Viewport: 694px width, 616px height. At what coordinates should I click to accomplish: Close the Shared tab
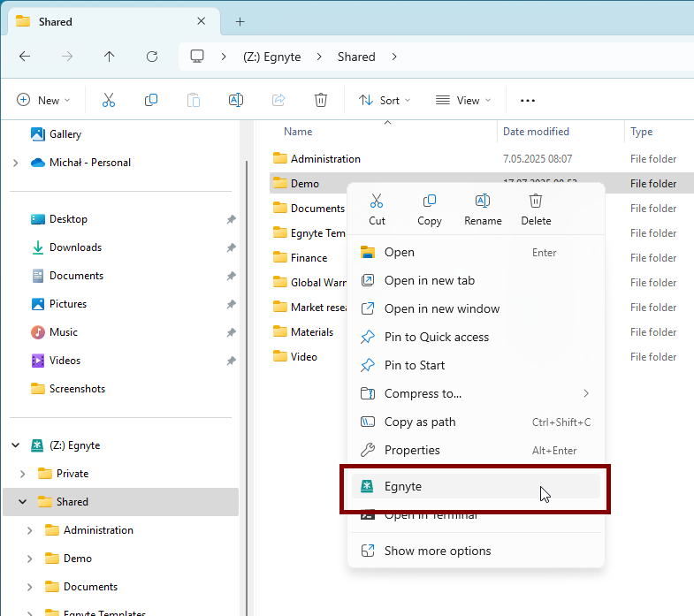point(201,21)
